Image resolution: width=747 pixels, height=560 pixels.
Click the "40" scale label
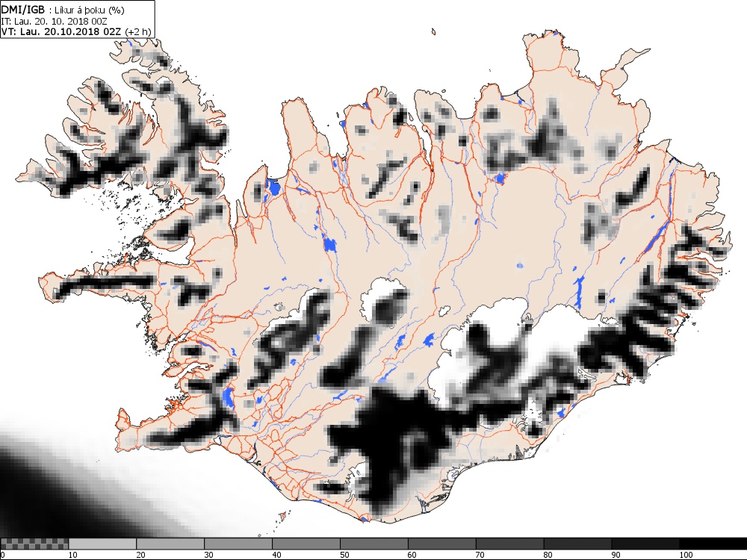[x=276, y=555]
